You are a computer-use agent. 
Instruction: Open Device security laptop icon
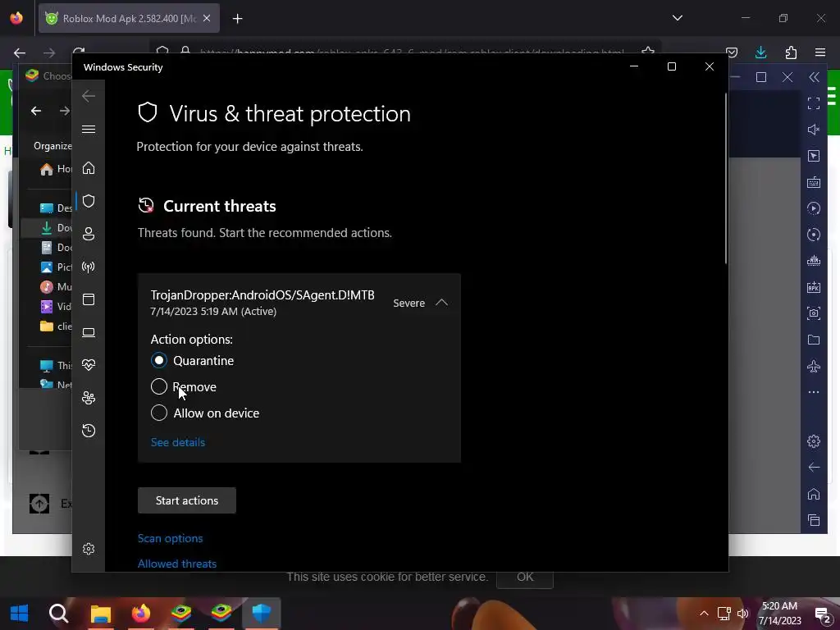[x=89, y=333]
